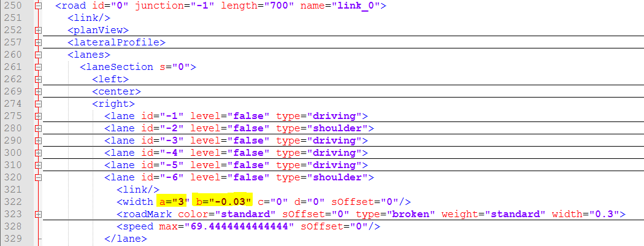Click line number 328 in the margin

coord(13,226)
